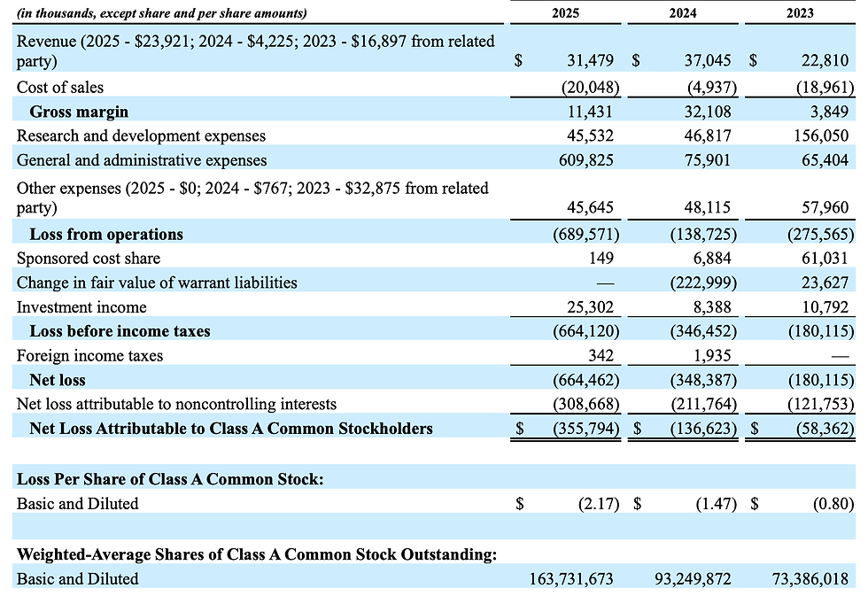
Task: Click the "Foreign income taxes" label
Action: pos(89,356)
